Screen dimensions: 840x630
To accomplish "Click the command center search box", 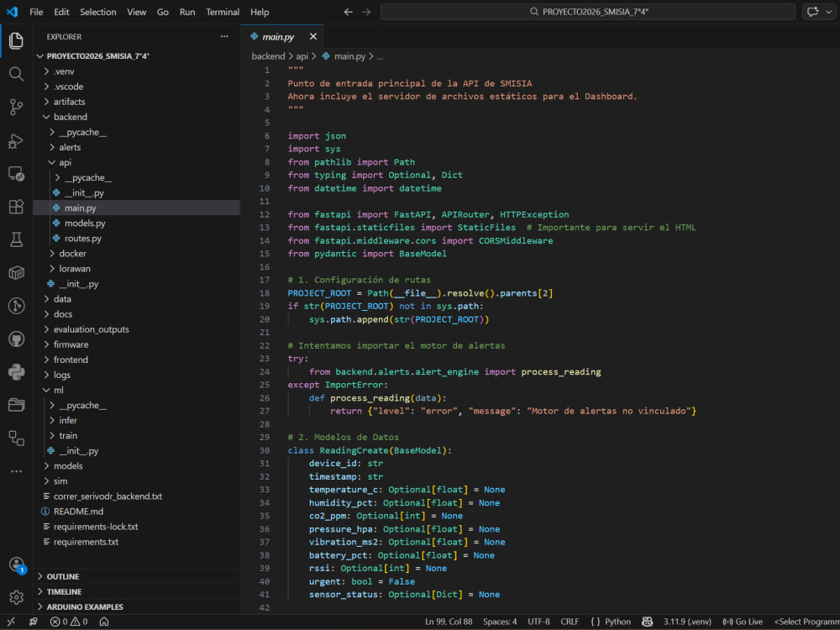I will (588, 12).
